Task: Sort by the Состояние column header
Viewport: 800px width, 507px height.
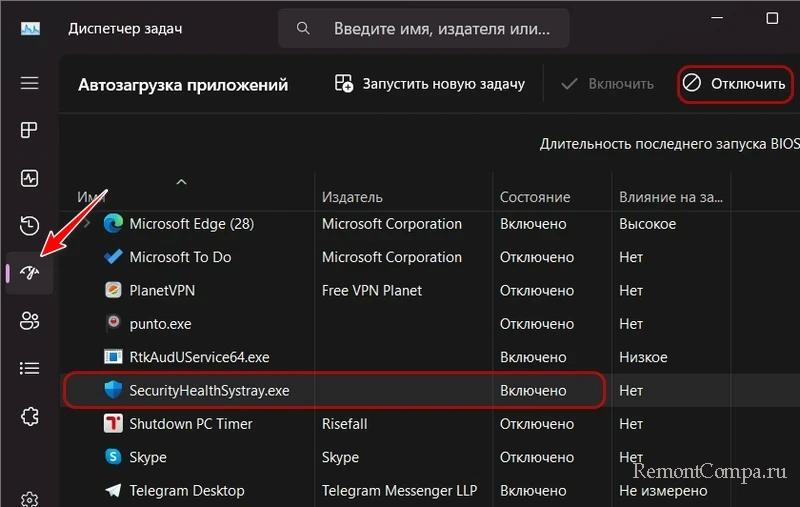Action: [535, 197]
